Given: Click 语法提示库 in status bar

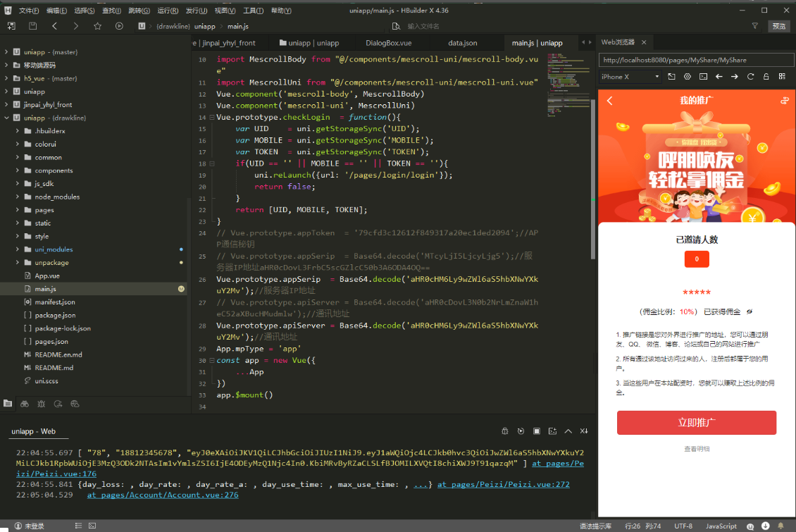Looking at the screenshot, I should click(x=595, y=526).
